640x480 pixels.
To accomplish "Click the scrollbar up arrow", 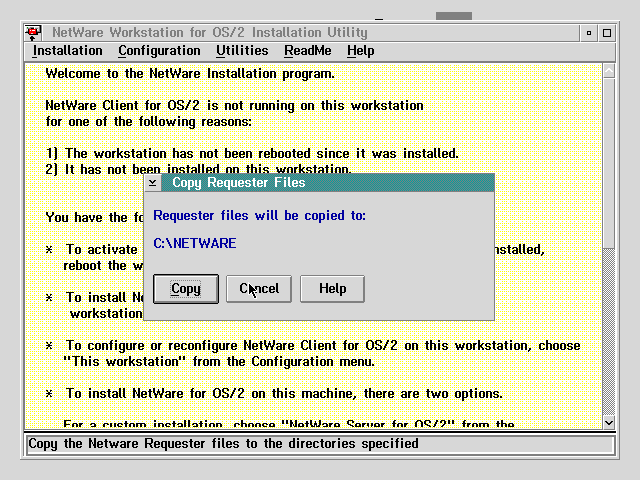I will [609, 71].
